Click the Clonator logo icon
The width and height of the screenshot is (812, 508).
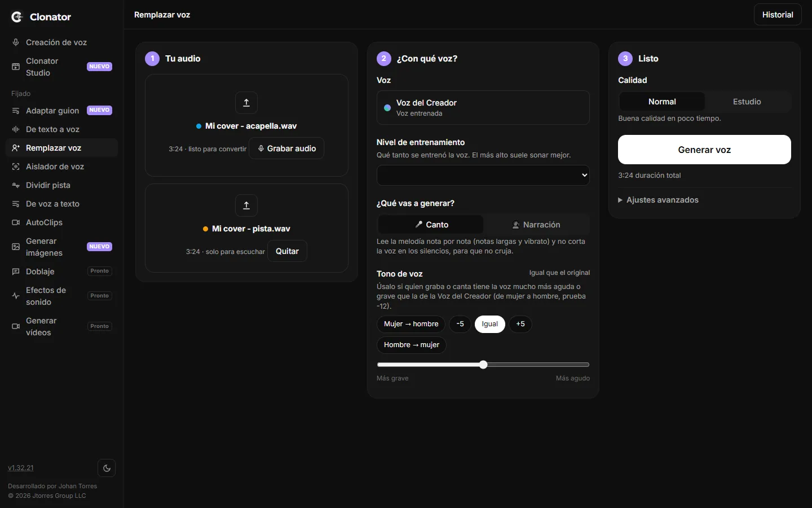point(17,17)
